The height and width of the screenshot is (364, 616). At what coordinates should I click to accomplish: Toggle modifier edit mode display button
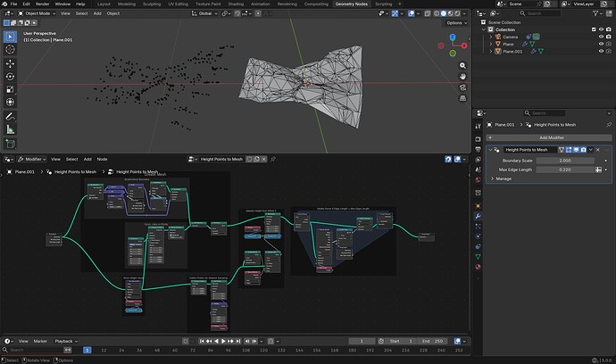pyautogui.click(x=569, y=150)
